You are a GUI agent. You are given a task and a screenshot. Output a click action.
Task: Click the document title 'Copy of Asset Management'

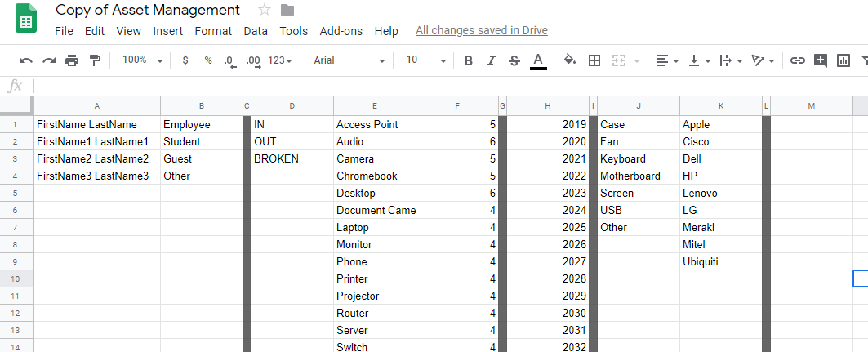pyautogui.click(x=148, y=10)
